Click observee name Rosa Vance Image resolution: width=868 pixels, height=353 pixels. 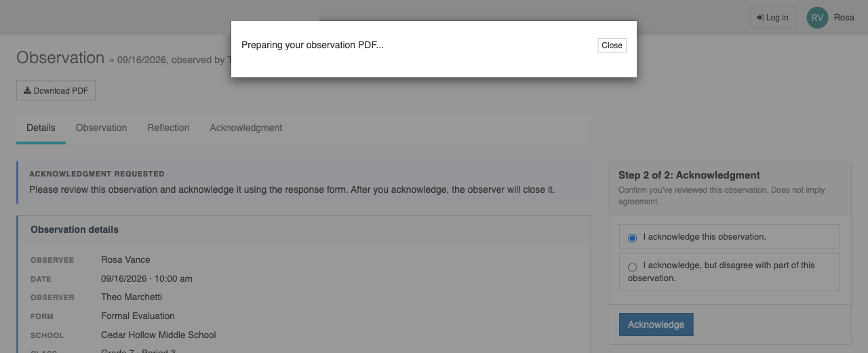pos(125,259)
